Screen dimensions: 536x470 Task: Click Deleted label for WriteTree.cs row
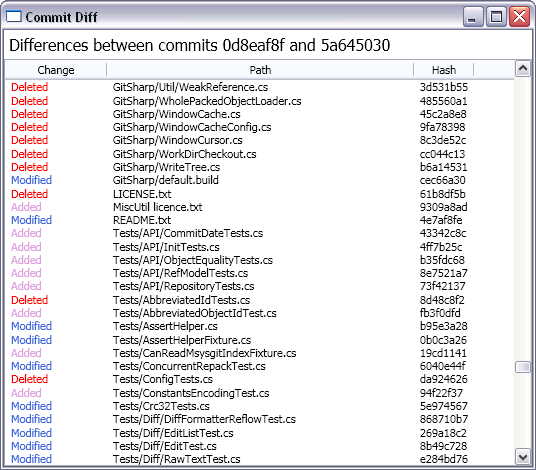[x=29, y=167]
